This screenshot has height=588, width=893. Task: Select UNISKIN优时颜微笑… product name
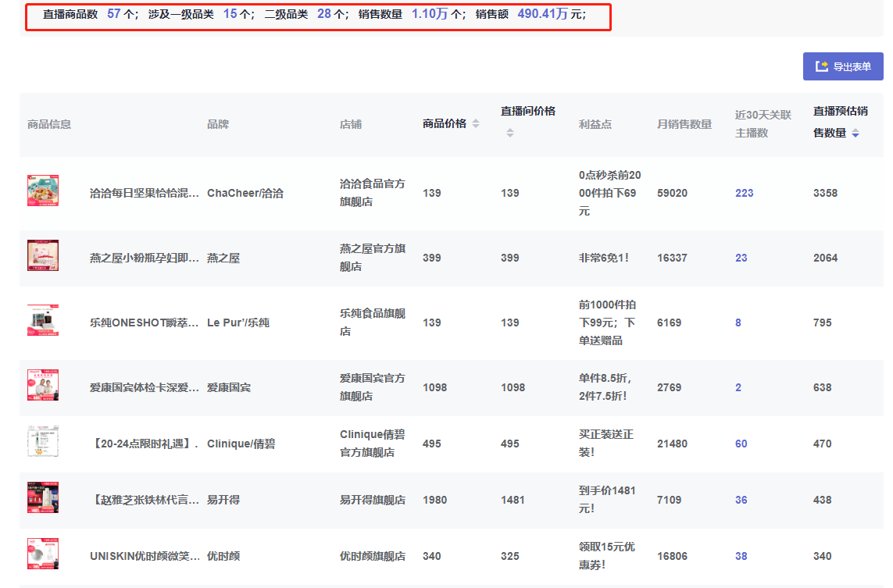tap(144, 556)
